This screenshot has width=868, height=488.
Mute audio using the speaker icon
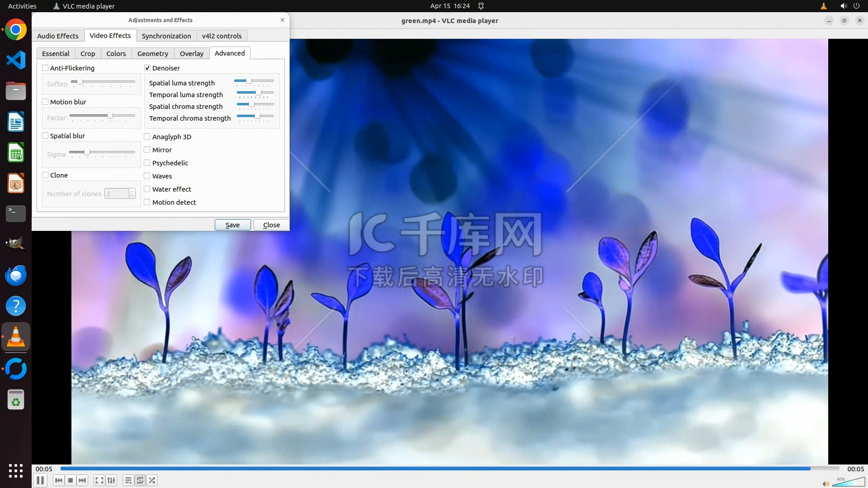pos(826,483)
